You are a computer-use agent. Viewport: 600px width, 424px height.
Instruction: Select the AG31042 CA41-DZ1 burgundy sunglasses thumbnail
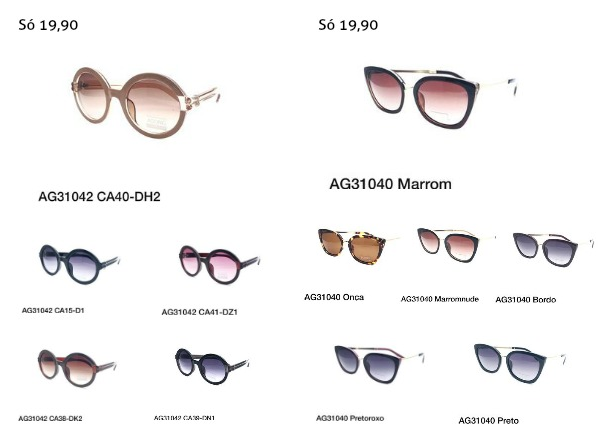[x=219, y=264]
